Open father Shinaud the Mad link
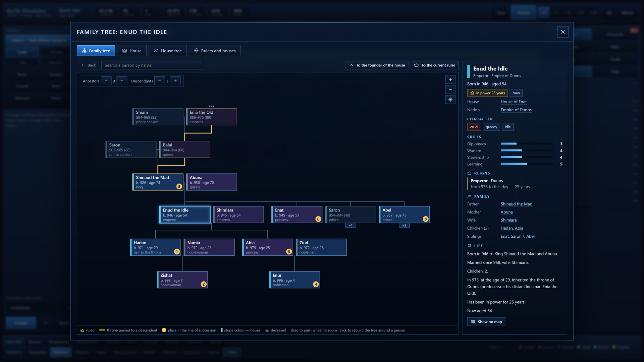This screenshot has width=644, height=362. [516, 204]
